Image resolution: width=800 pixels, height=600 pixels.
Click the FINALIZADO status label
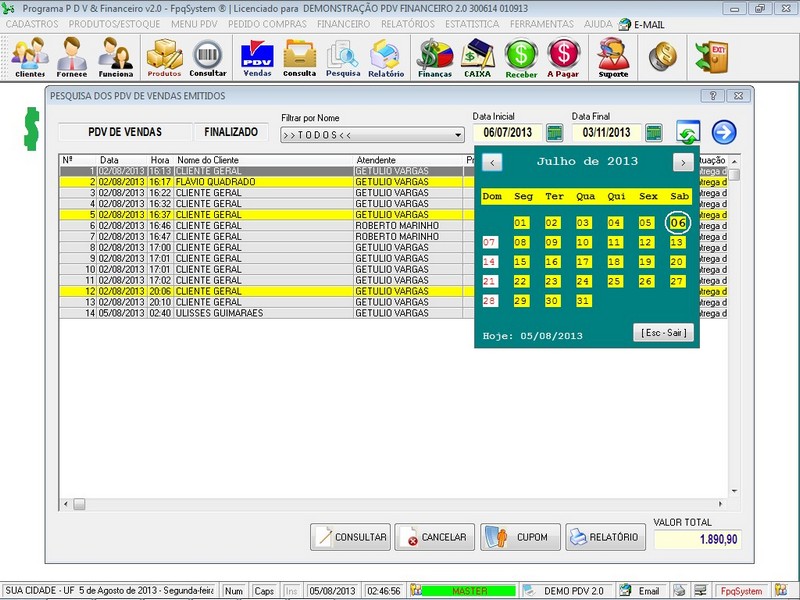coord(231,132)
